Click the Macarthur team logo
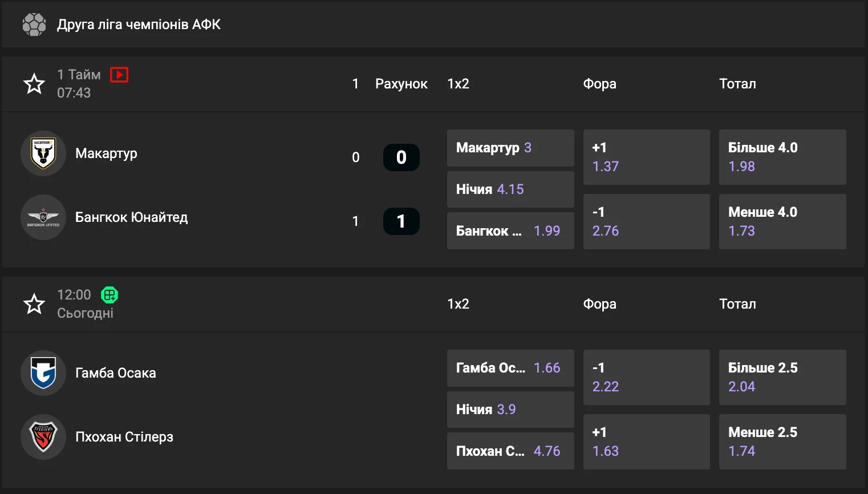 pos(43,153)
